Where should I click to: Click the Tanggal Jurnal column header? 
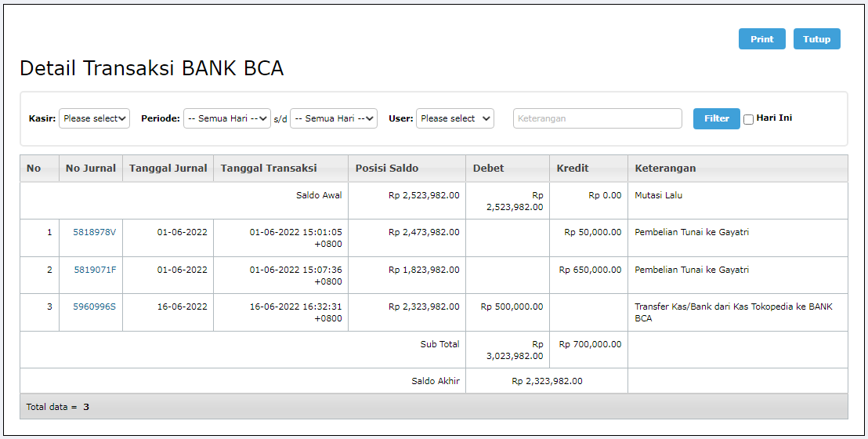(168, 168)
